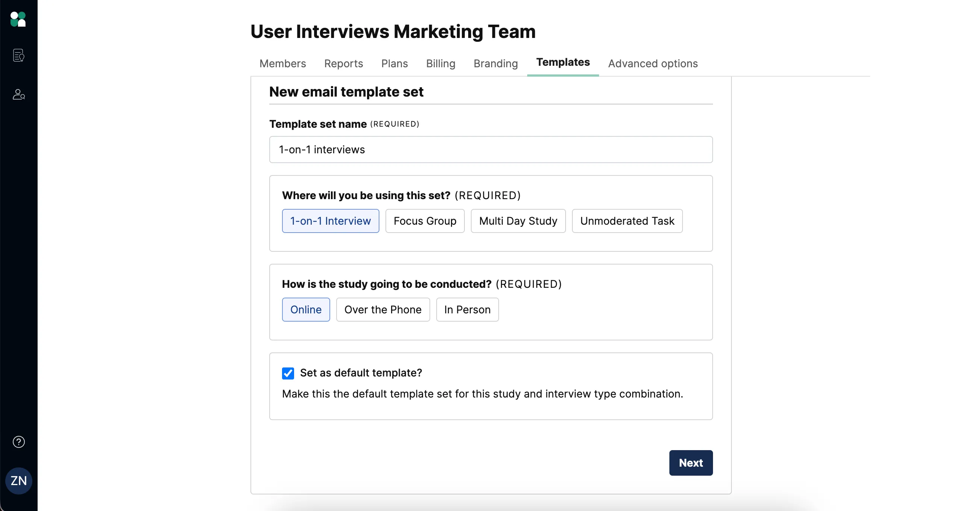Select the Focus Group option
Viewport: 980px width, 511px height.
425,221
